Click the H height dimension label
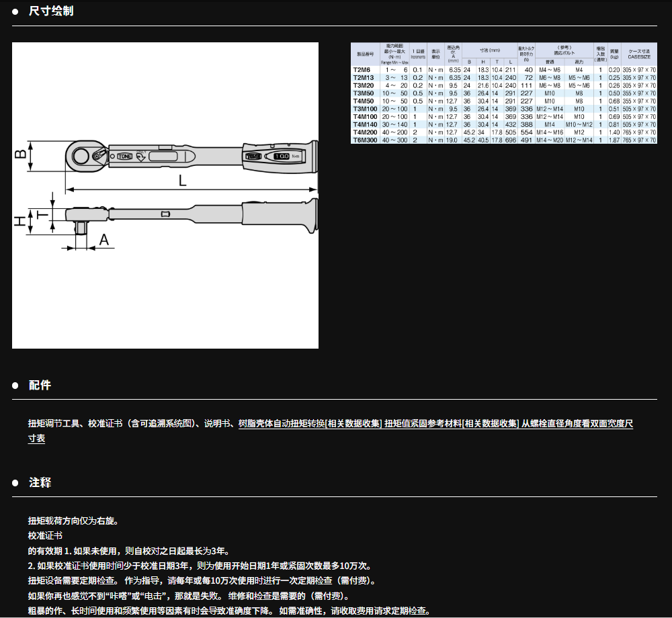 coord(21,220)
